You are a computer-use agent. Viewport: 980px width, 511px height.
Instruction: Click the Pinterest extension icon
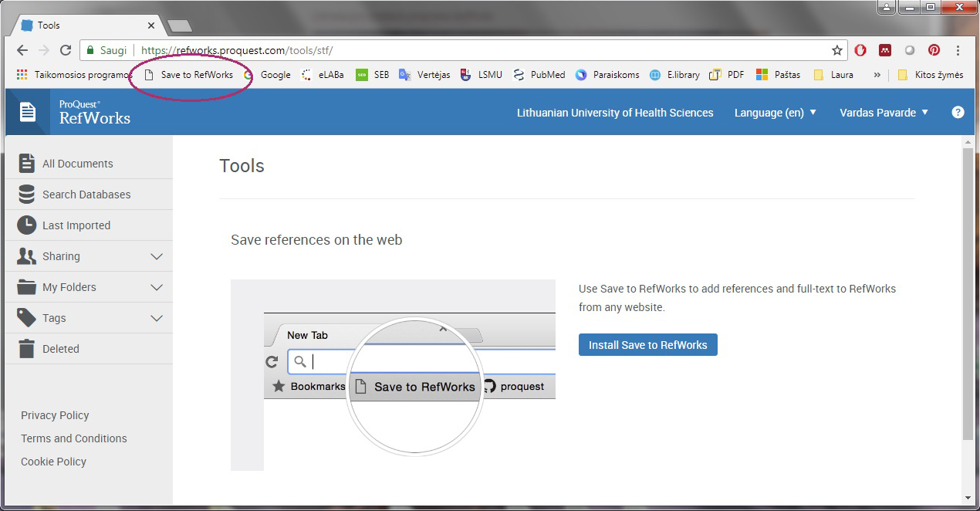click(x=934, y=50)
